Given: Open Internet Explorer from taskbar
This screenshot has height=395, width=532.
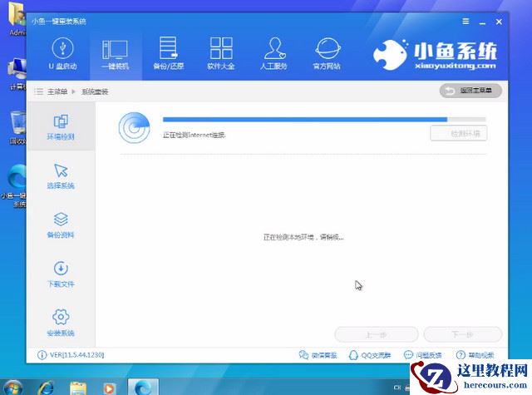Looking at the screenshot, I should 46,388.
